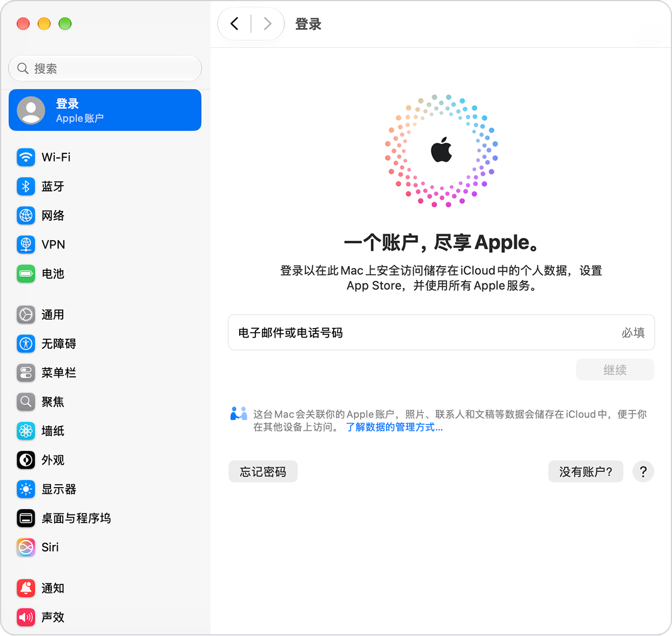Click the Wi-Fi icon in sidebar
Viewport: 672px width, 636px height.
point(26,157)
